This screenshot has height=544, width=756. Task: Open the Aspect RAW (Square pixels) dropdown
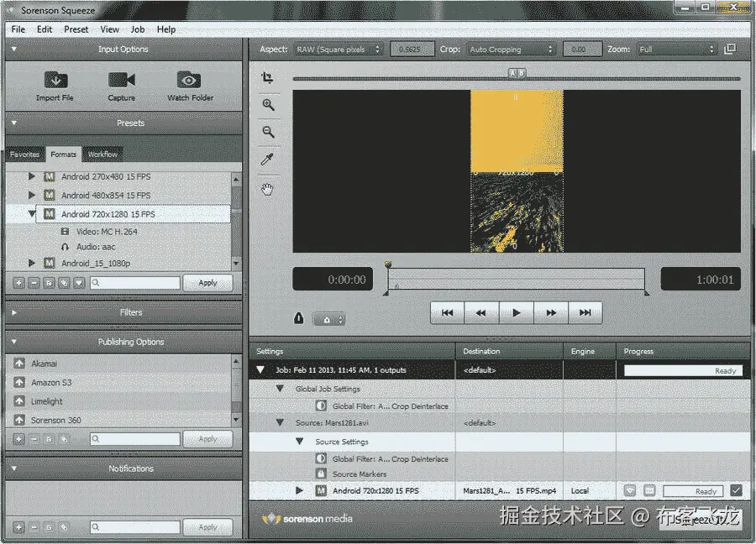pyautogui.click(x=339, y=50)
